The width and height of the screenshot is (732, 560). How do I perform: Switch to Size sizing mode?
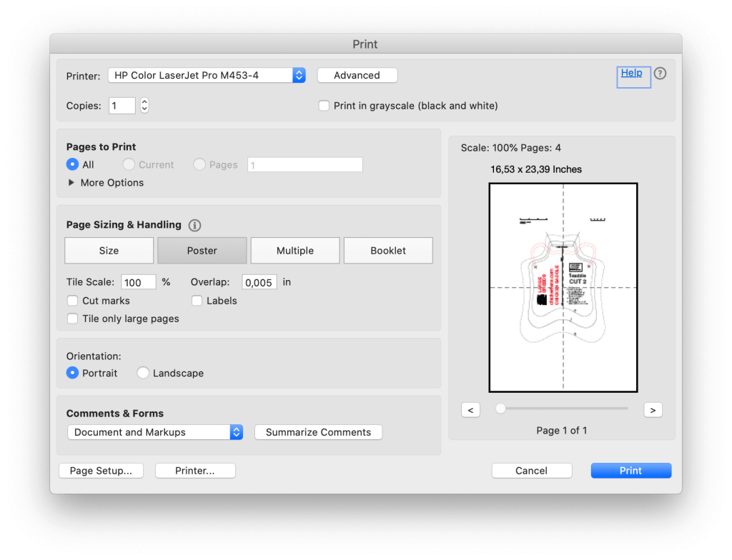pyautogui.click(x=109, y=251)
